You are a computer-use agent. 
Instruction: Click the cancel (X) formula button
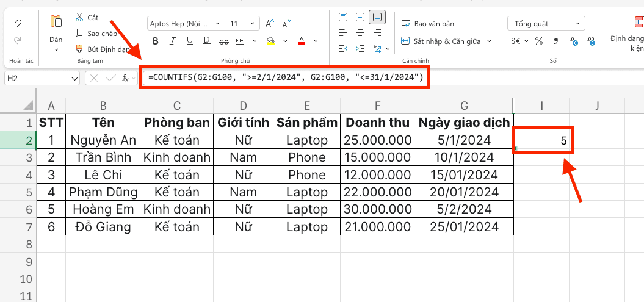point(93,78)
